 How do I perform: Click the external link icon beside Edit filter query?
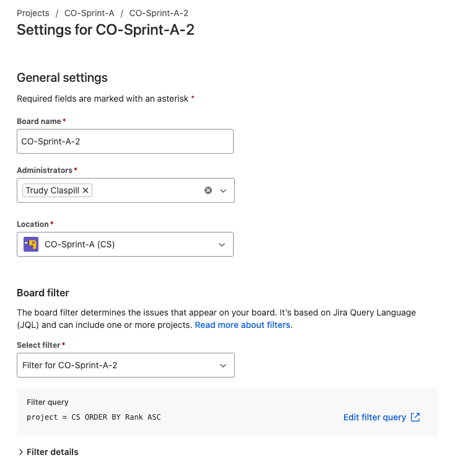415,417
